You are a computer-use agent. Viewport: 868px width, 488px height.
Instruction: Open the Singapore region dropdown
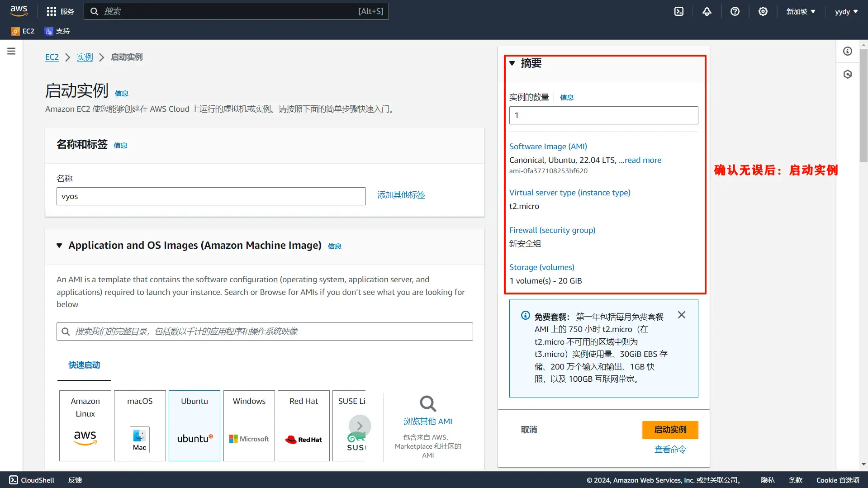pos(801,11)
